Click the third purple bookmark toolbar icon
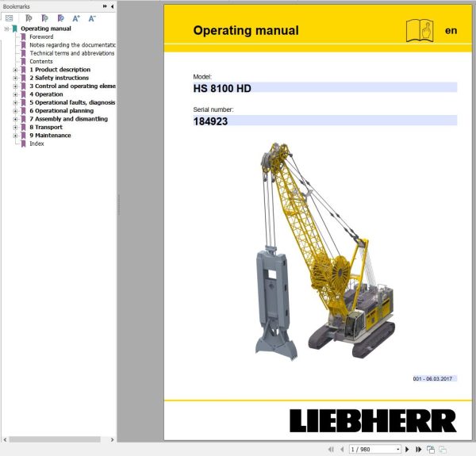The image size is (476, 456). pyautogui.click(x=61, y=18)
